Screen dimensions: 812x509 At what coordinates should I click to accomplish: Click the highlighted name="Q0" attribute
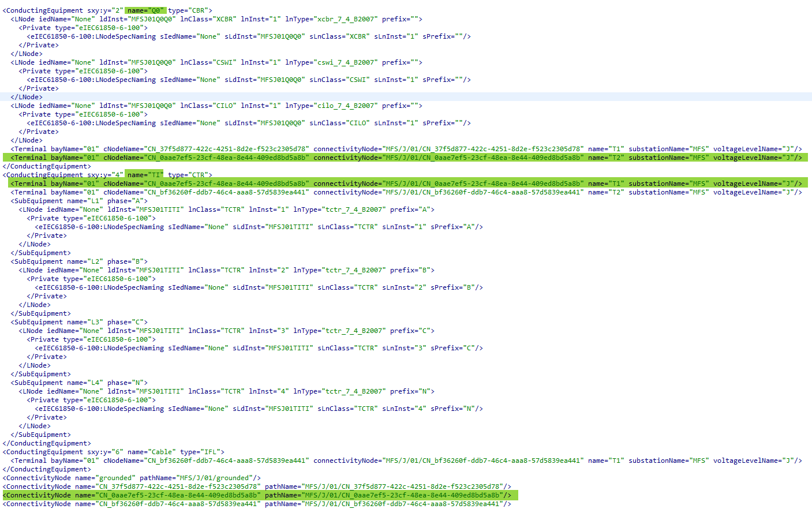click(x=145, y=10)
